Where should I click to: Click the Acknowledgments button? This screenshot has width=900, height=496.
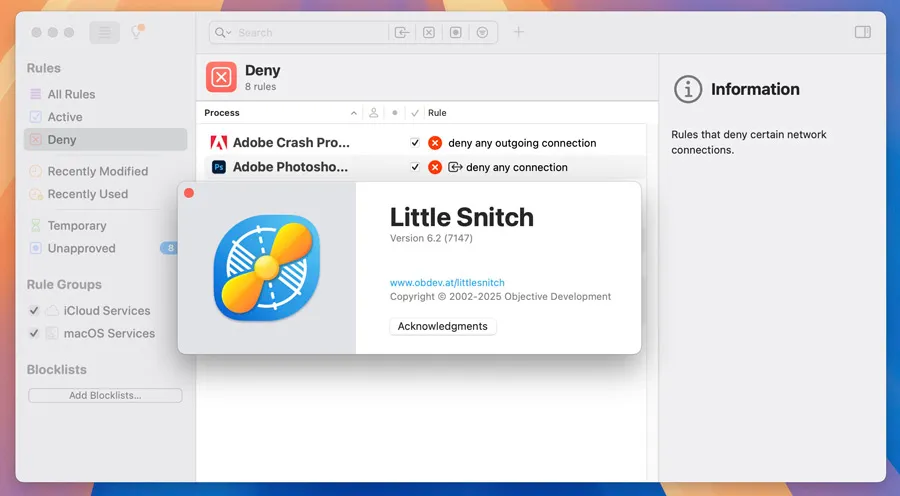[442, 327]
